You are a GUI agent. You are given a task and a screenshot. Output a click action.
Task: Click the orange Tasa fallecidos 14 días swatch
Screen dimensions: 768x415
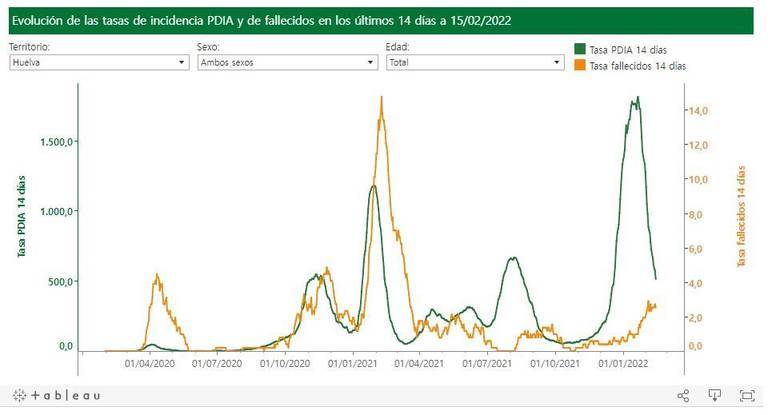pyautogui.click(x=581, y=66)
